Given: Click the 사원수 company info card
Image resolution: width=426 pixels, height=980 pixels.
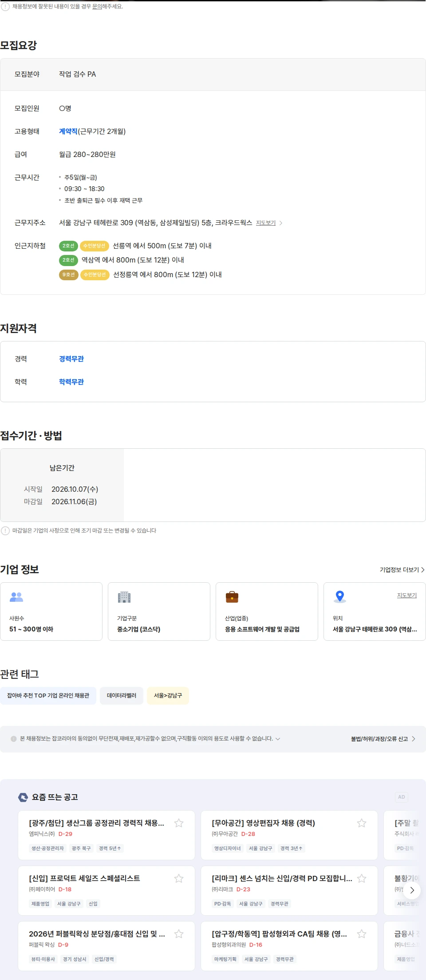Looking at the screenshot, I should tap(51, 612).
